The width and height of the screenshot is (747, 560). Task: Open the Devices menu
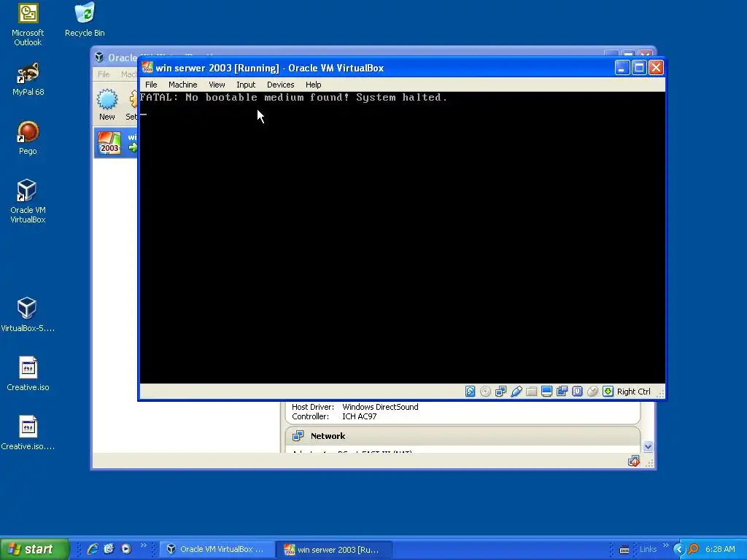click(x=280, y=85)
